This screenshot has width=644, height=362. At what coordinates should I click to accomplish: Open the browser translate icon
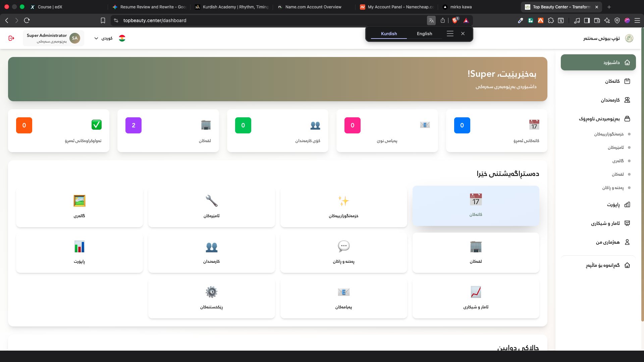coord(431,20)
